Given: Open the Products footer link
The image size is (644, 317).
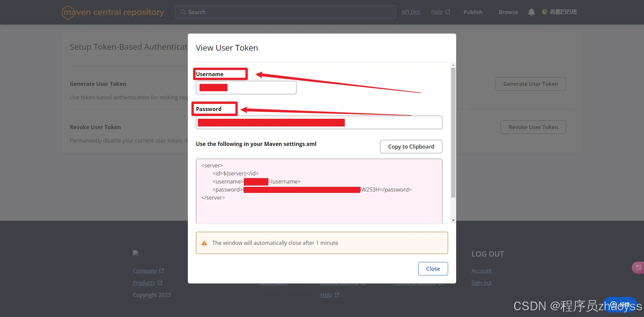Looking at the screenshot, I should (144, 283).
